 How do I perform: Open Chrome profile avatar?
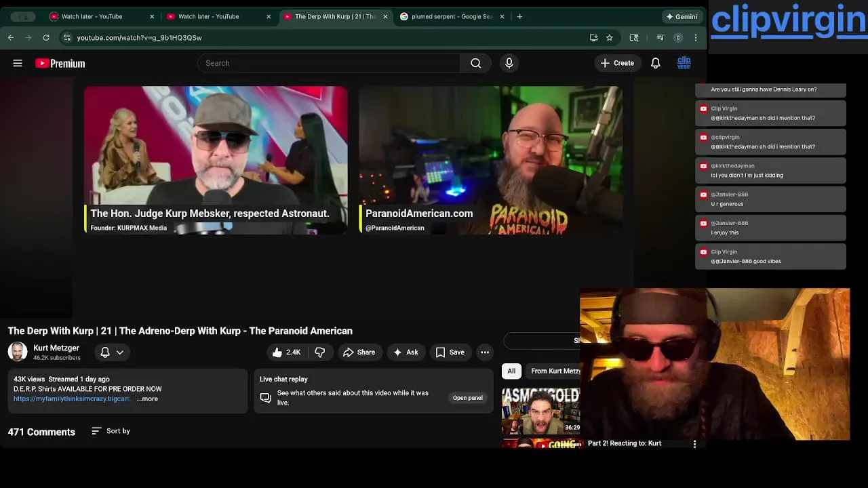677,38
